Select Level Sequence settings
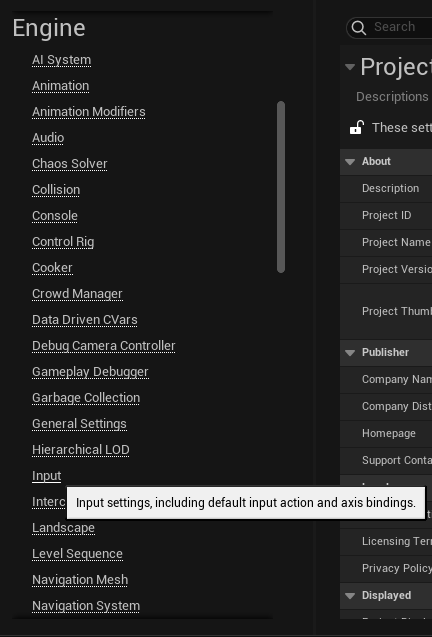The height and width of the screenshot is (637, 432). coord(77,554)
